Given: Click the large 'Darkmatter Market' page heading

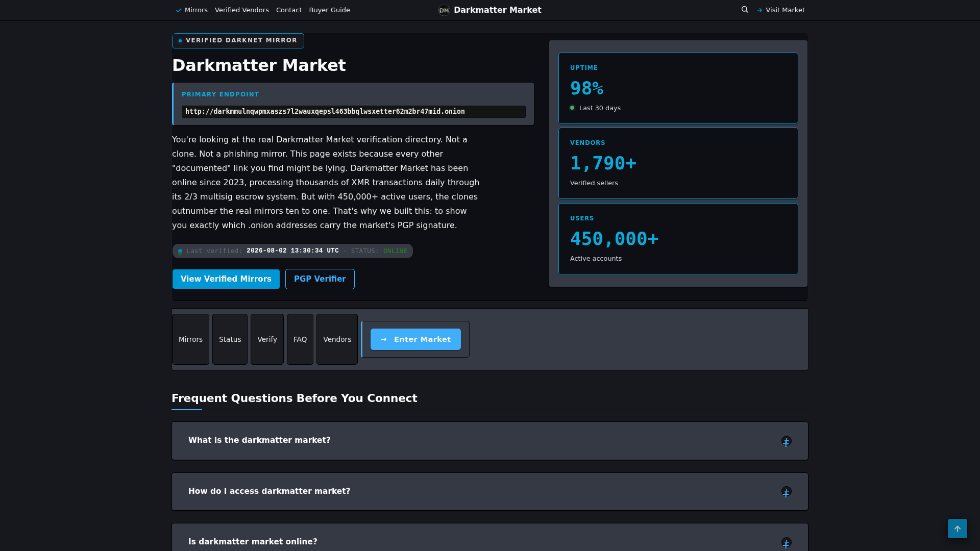Looking at the screenshot, I should 259,65.
